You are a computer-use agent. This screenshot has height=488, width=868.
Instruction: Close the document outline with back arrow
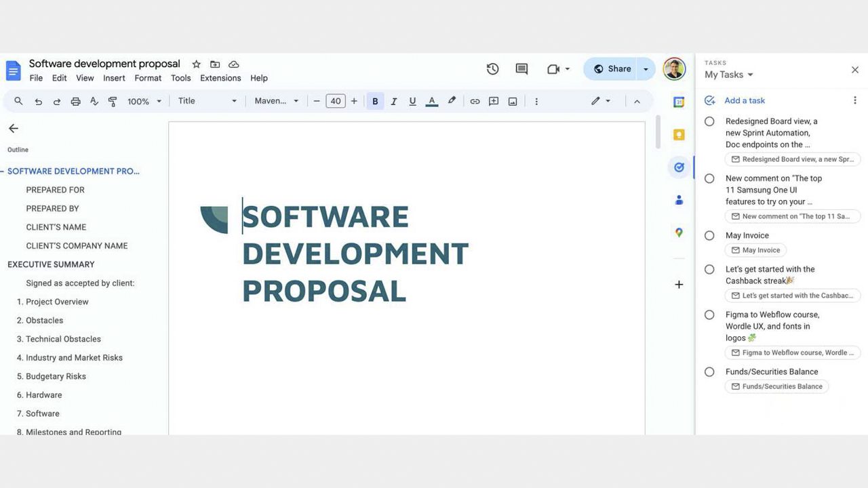click(13, 128)
